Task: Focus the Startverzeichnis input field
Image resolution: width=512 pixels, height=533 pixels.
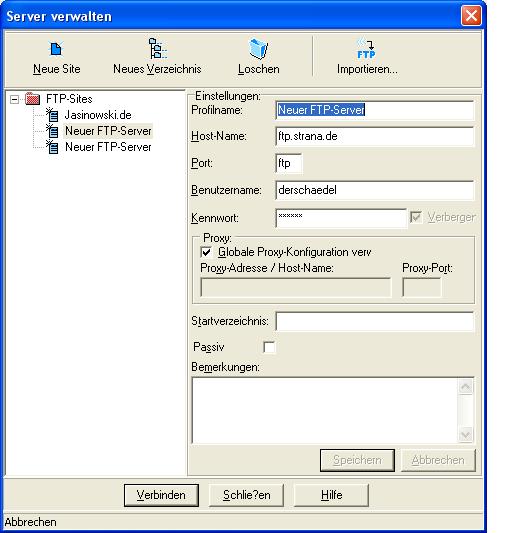Action: pyautogui.click(x=375, y=321)
